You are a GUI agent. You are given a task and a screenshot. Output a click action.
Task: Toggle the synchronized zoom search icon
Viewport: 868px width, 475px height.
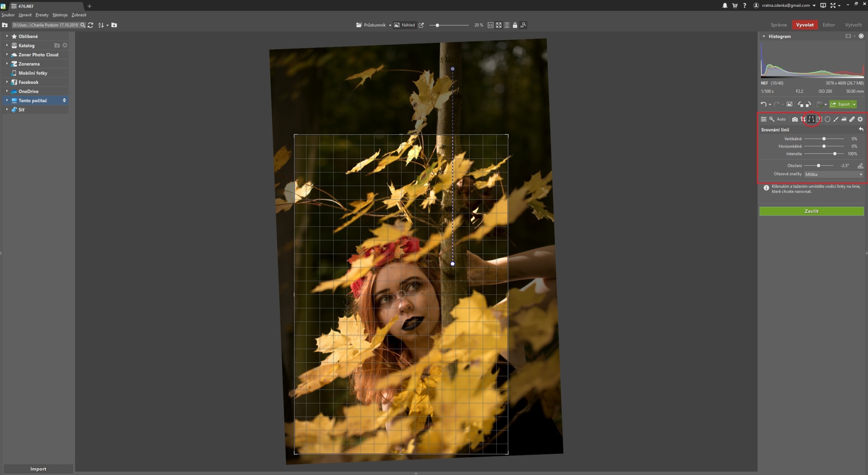click(x=523, y=25)
